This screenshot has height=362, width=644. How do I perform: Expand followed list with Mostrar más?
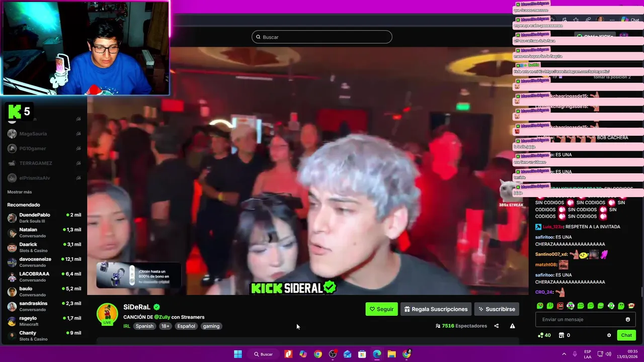tap(20, 192)
